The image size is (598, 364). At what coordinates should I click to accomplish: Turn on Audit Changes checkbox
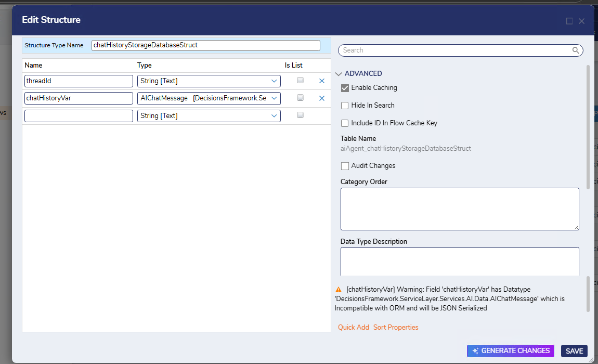[345, 166]
